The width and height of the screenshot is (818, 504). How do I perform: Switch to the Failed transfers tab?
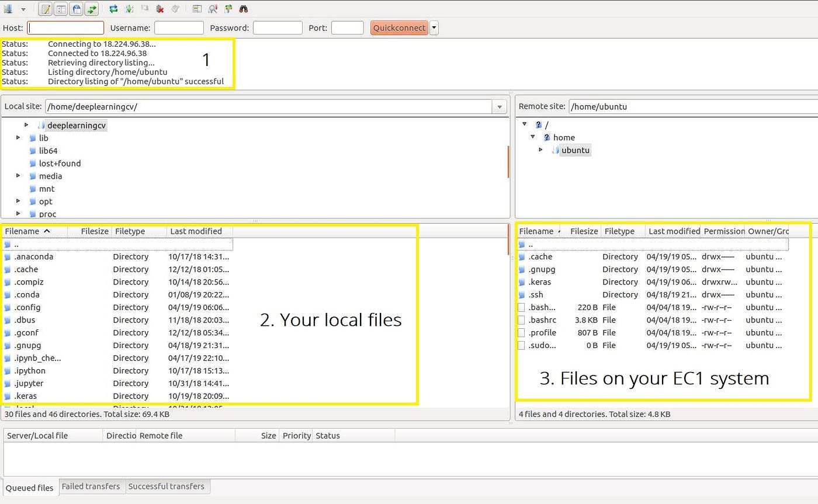click(x=92, y=486)
